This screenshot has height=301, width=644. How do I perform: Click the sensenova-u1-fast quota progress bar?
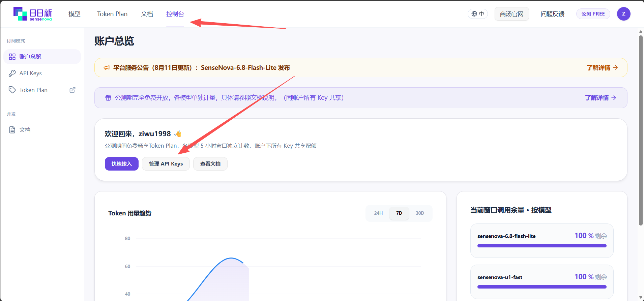(542, 287)
